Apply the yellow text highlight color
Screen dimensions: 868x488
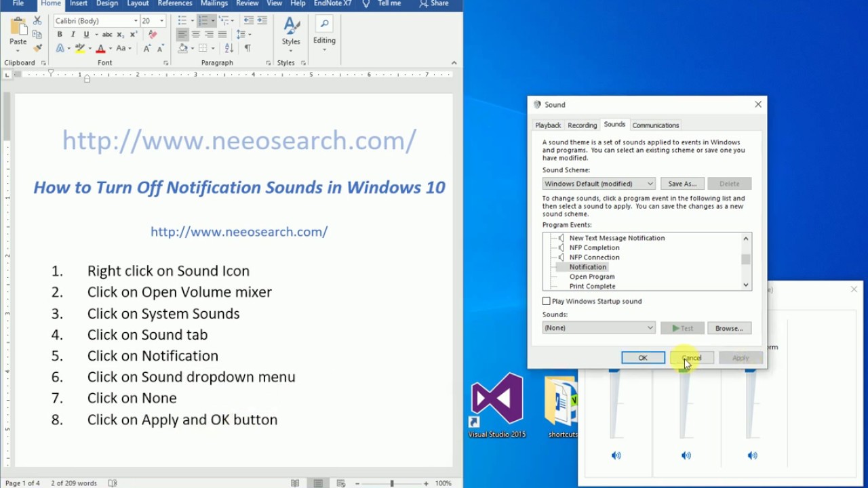[x=80, y=48]
